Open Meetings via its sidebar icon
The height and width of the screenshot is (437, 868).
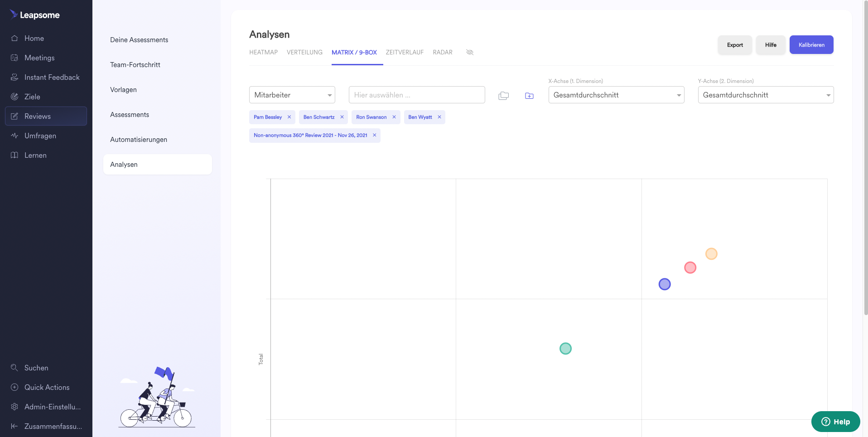point(14,58)
